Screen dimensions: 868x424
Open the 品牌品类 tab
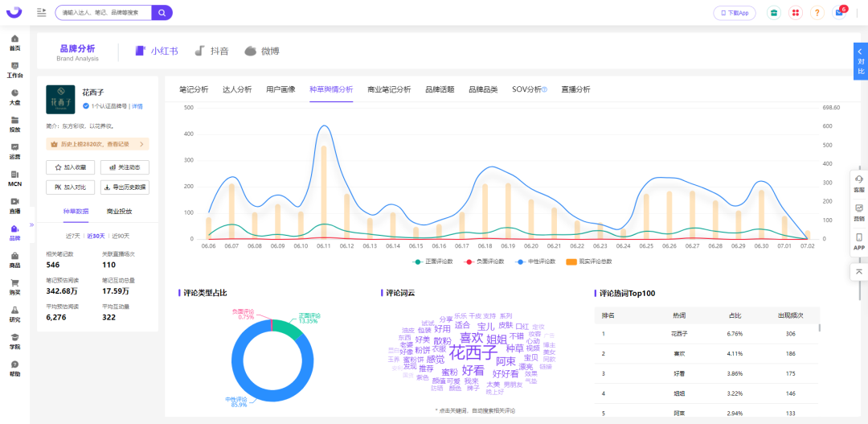483,90
